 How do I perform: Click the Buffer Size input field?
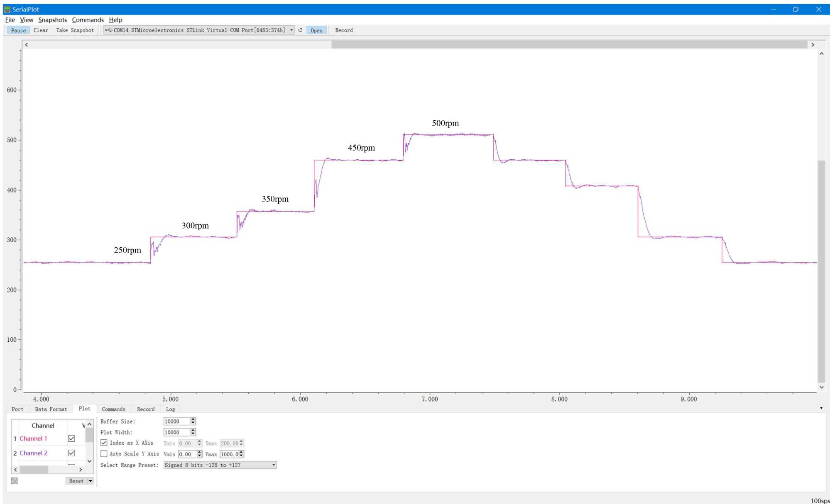tap(176, 421)
